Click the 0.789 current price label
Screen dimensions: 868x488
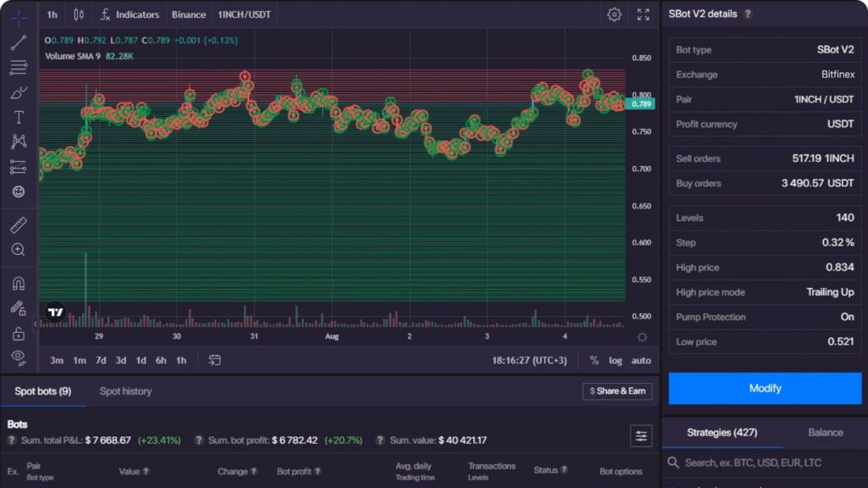coord(641,104)
